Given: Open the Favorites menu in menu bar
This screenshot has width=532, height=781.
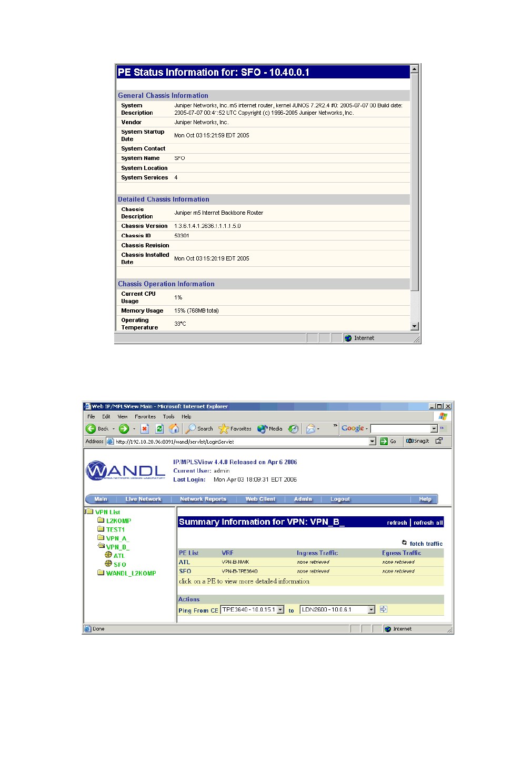Looking at the screenshot, I should click(x=145, y=417).
